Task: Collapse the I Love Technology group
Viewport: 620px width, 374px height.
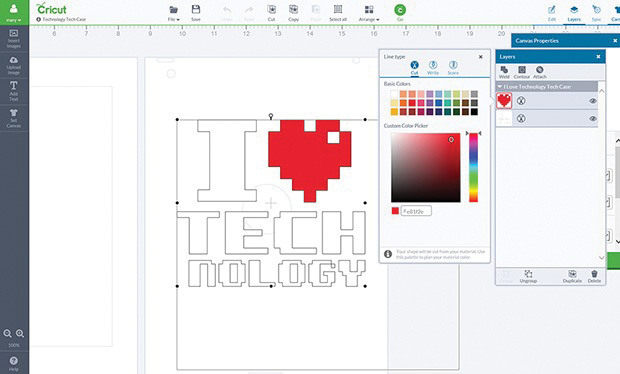Action: pyautogui.click(x=500, y=87)
